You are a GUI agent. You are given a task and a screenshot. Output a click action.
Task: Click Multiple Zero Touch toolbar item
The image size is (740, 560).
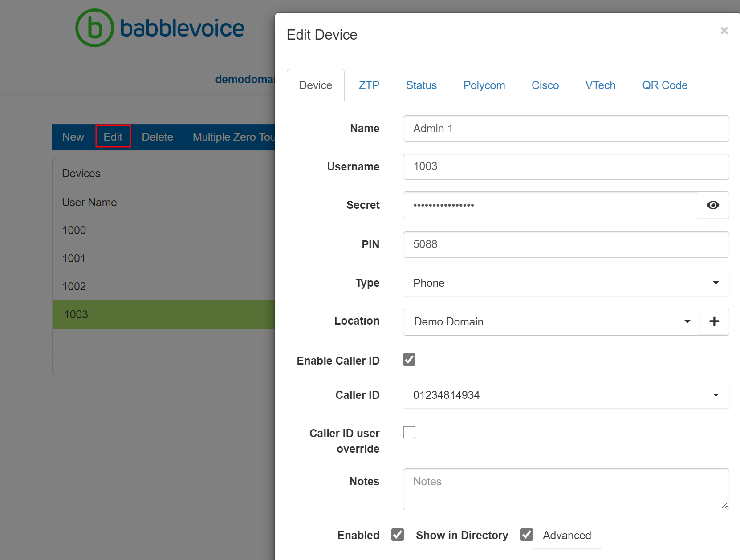click(x=233, y=137)
